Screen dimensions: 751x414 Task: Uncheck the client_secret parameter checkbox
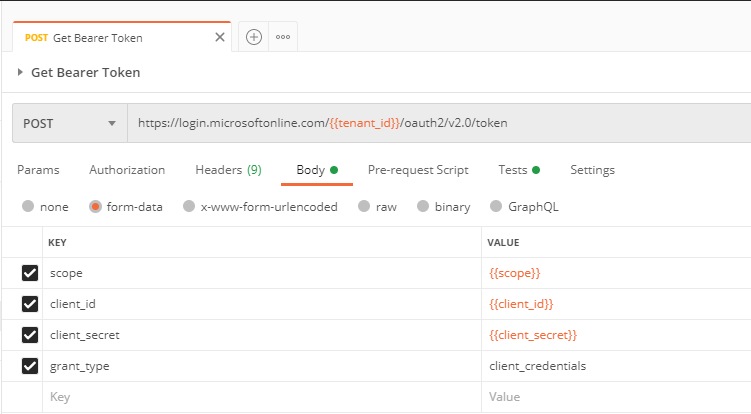click(30, 335)
